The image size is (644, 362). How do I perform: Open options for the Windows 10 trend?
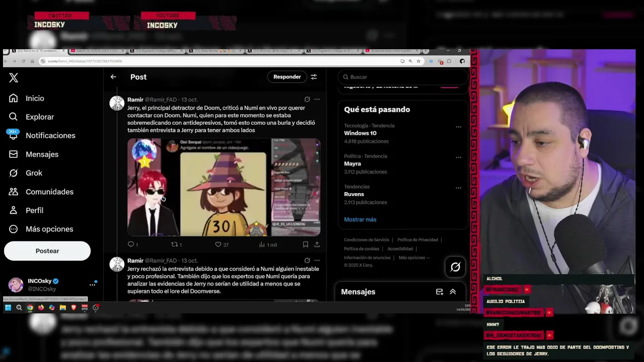tap(458, 127)
